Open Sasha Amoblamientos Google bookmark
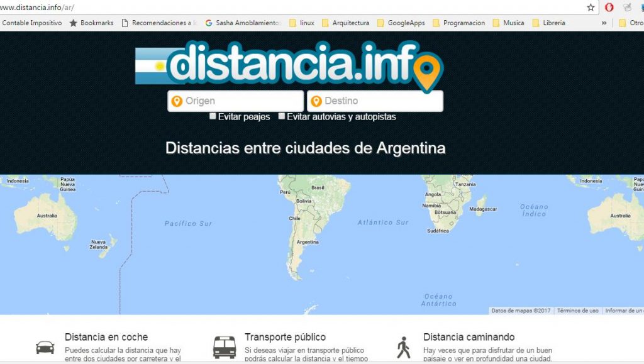 pyautogui.click(x=243, y=23)
